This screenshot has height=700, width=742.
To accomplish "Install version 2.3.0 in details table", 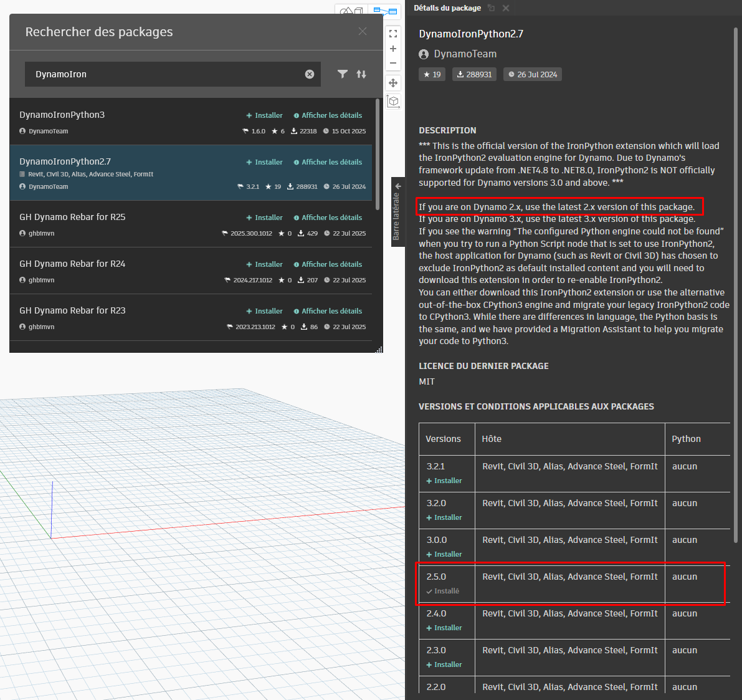I will (x=444, y=664).
